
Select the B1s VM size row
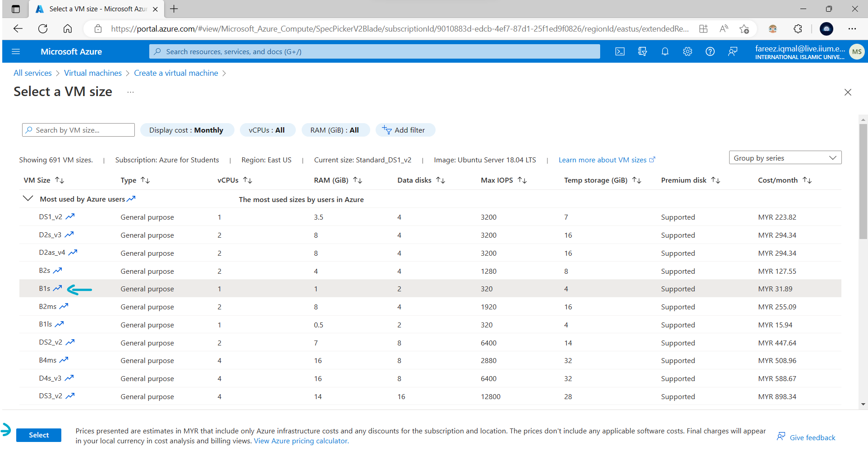[x=430, y=288]
